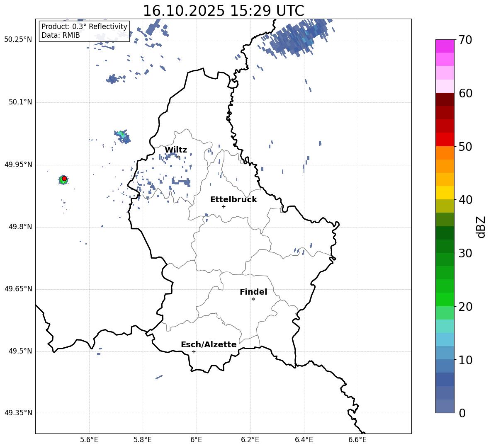Click the 6.6°E longitude tick label
Screen dimensions: 491x448
pyautogui.click(x=357, y=440)
